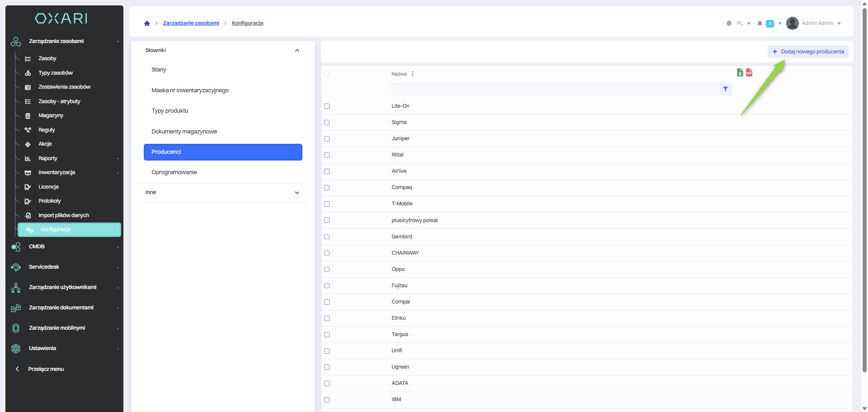Open the PL language dropdown
This screenshot has width=868, height=412.
743,24
